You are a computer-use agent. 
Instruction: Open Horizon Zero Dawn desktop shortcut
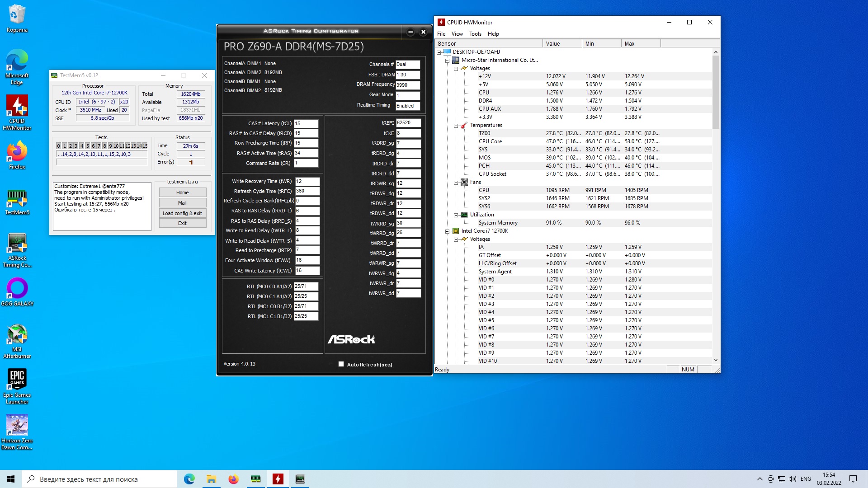(17, 426)
